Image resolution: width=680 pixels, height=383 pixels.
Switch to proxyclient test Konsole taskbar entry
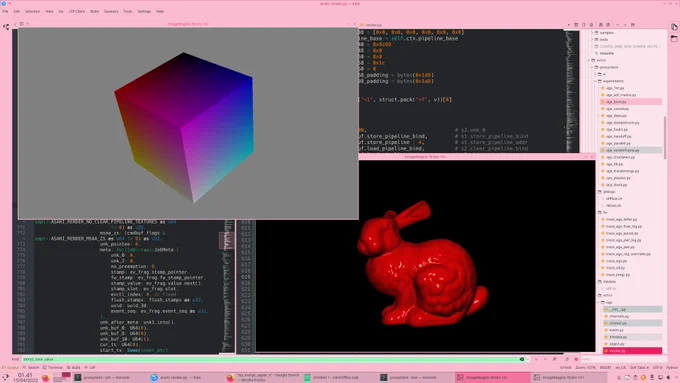click(415, 377)
